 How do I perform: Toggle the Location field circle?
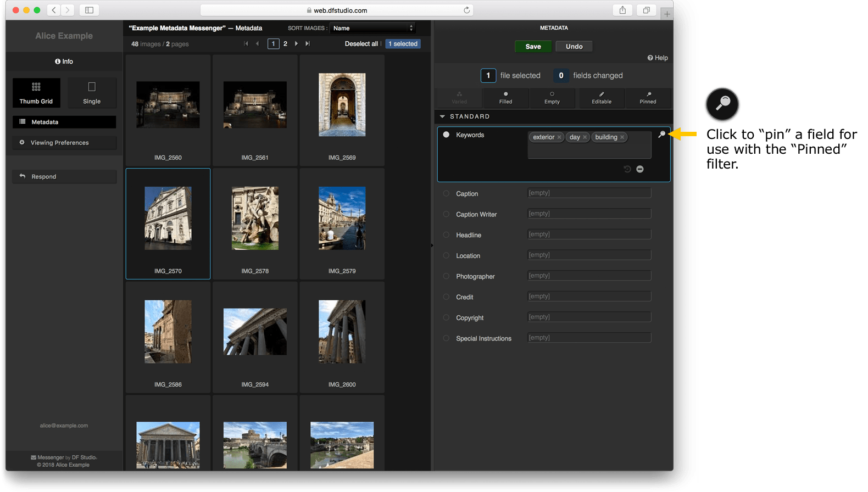click(x=446, y=255)
